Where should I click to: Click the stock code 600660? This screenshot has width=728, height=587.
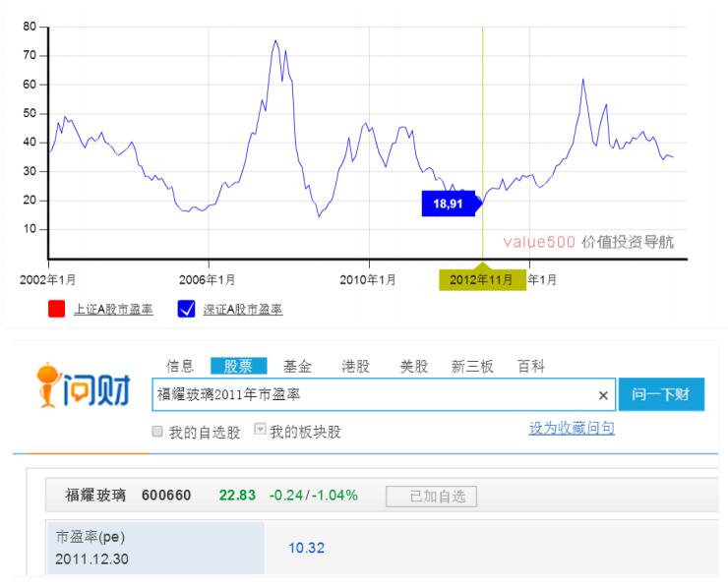point(166,496)
